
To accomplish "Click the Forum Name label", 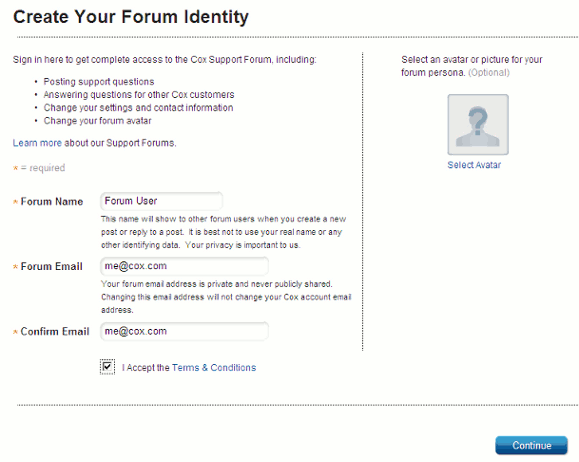I will (52, 202).
